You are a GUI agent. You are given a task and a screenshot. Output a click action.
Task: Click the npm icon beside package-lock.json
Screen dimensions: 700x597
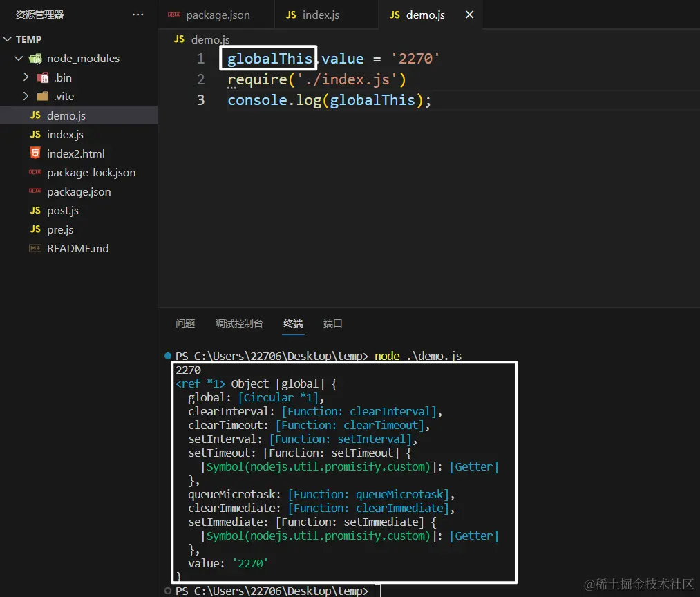[35, 172]
